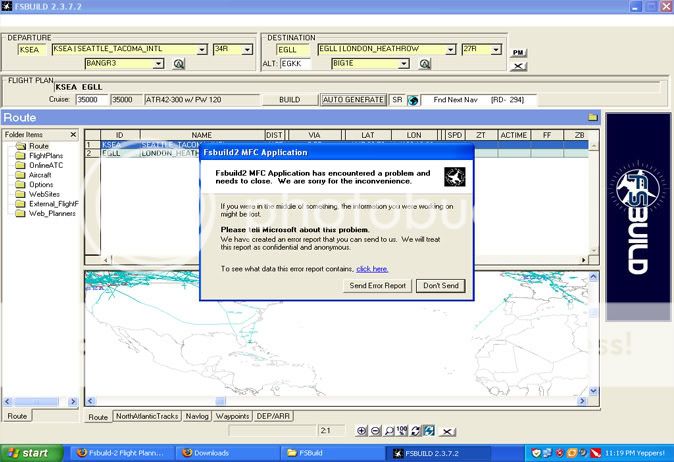Close the Folder Items panel
The image size is (674, 462).
pyautogui.click(x=73, y=134)
